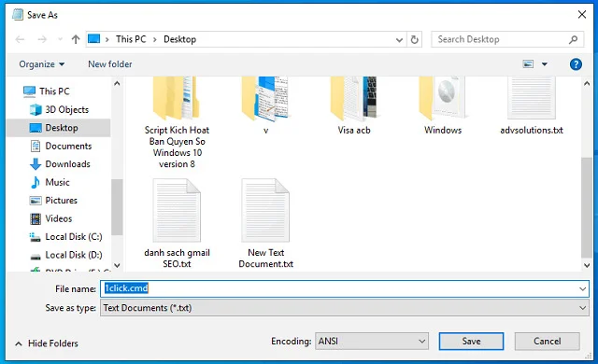Click the file list scroll up arrow
The image size is (598, 364).
coord(587,83)
